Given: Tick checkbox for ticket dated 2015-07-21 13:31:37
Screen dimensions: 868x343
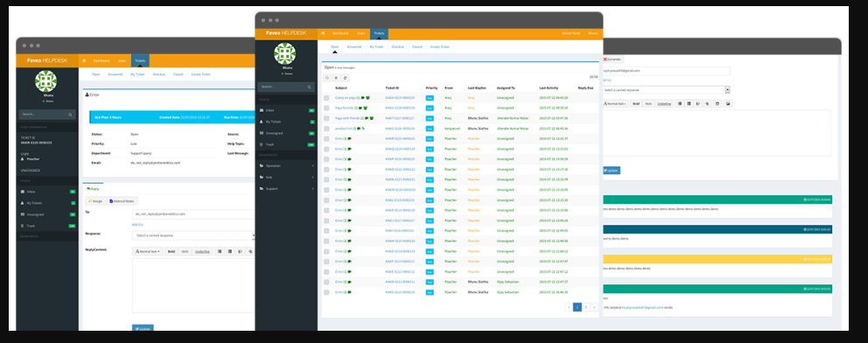Looking at the screenshot, I should pos(326,139).
